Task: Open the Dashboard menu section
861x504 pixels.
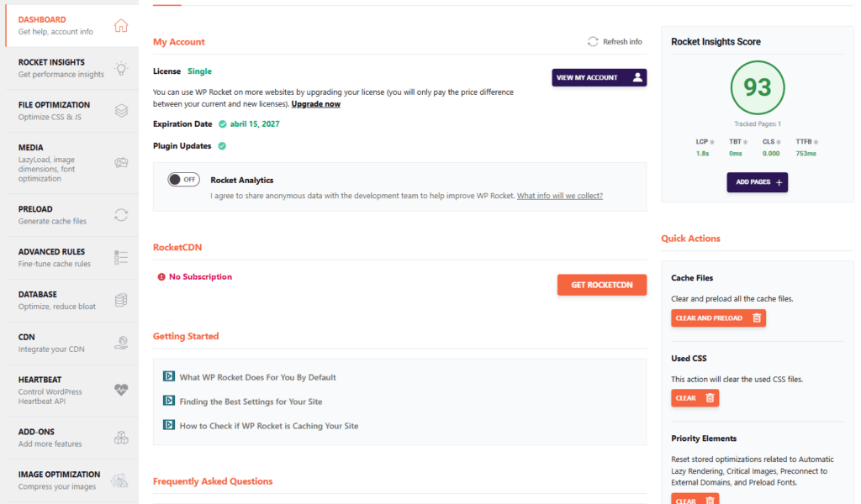Action: click(72, 25)
